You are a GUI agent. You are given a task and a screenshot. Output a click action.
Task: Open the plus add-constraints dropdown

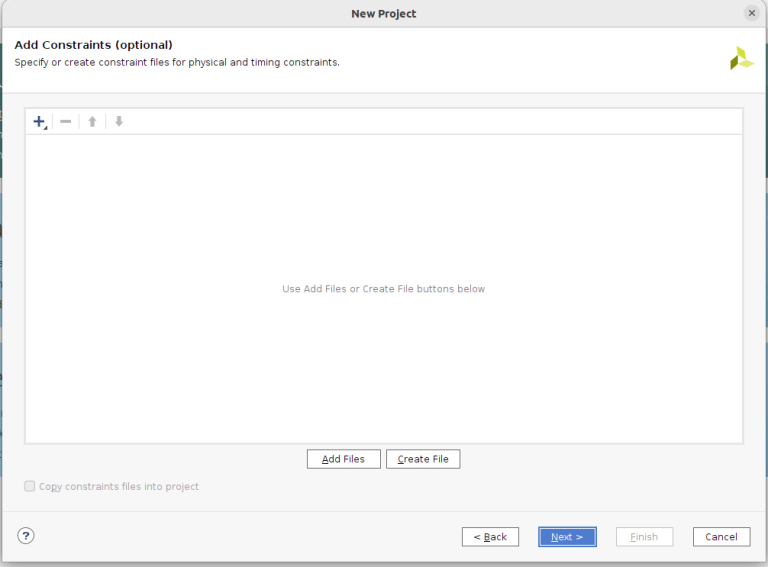(x=40, y=122)
